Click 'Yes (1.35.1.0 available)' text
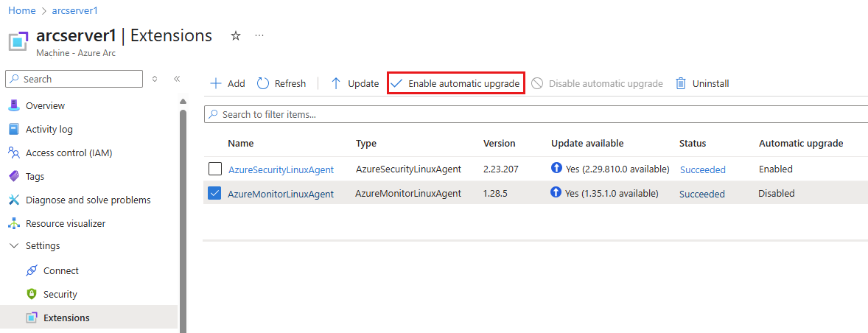Screen dimensions: 868x333 click(612, 194)
